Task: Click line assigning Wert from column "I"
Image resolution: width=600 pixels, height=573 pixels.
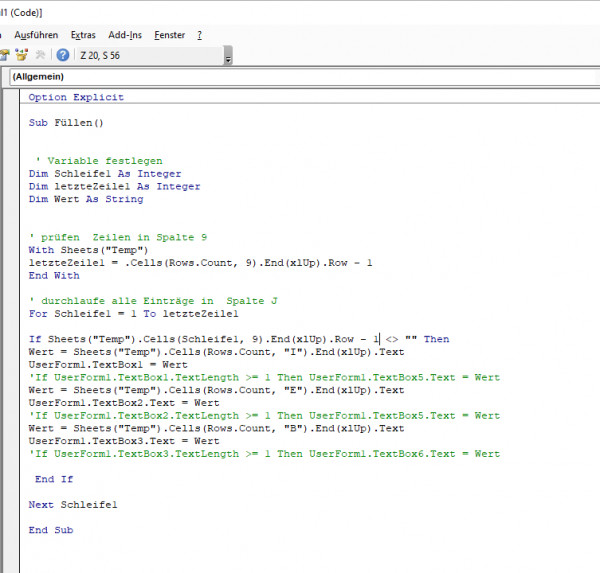Action: click(216, 352)
